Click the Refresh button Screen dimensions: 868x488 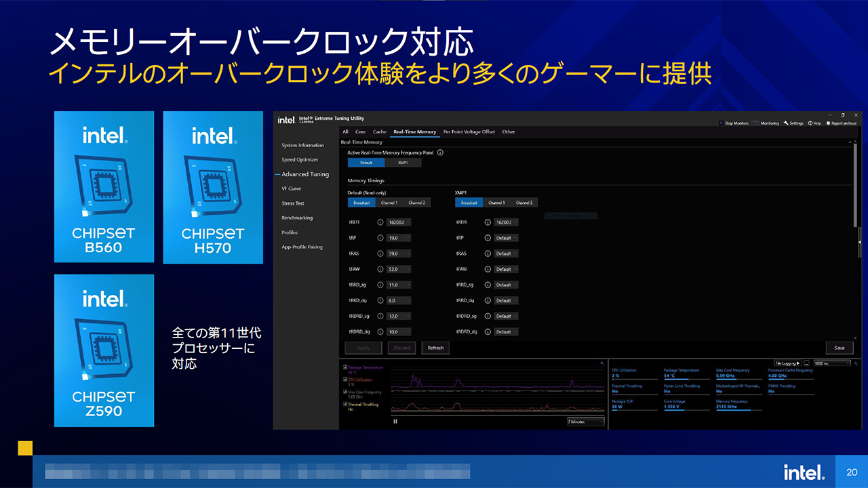tap(435, 348)
